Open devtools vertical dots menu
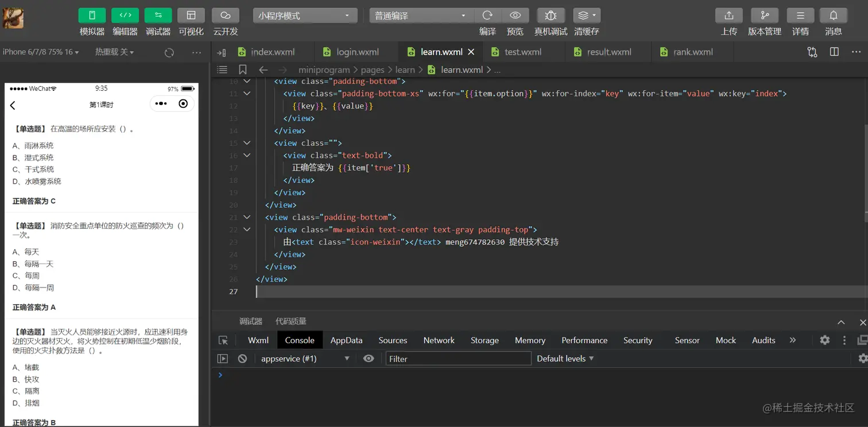The image size is (868, 427). pyautogui.click(x=844, y=340)
